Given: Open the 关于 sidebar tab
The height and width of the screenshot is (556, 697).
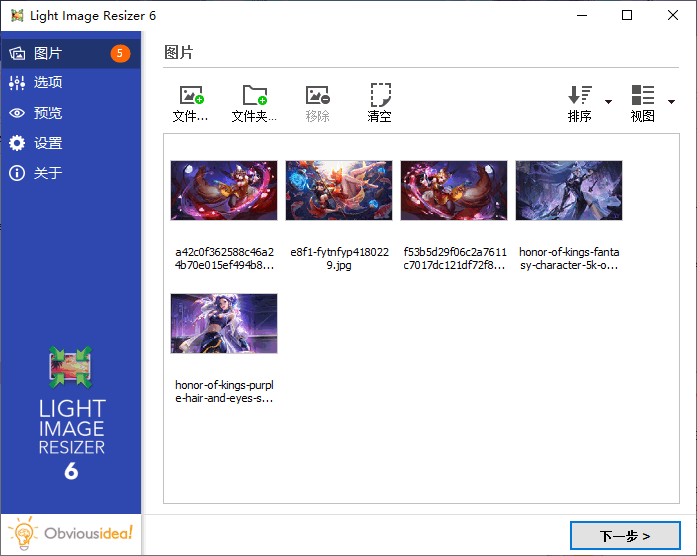Looking at the screenshot, I should tap(71, 173).
